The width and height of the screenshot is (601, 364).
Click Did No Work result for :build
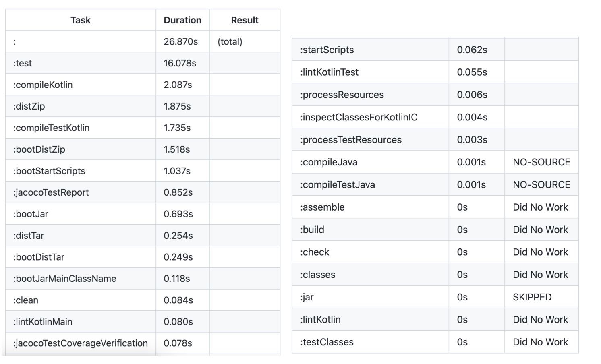[540, 230]
